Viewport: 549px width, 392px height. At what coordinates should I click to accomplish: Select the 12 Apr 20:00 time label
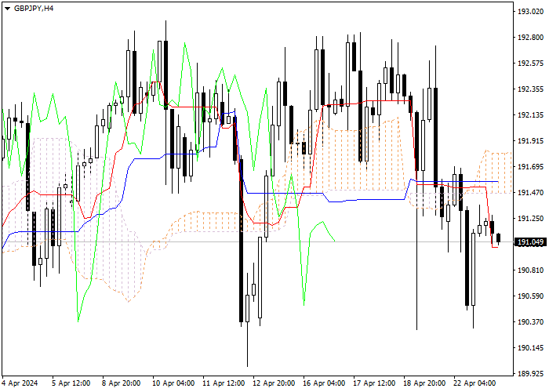[x=274, y=383]
